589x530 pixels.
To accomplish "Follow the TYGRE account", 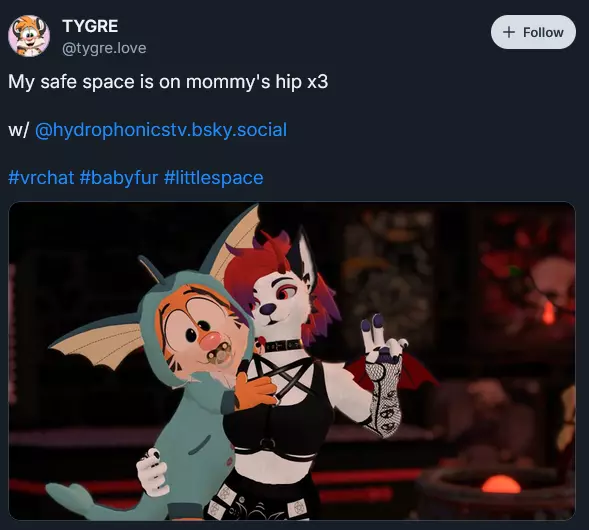I will click(533, 32).
